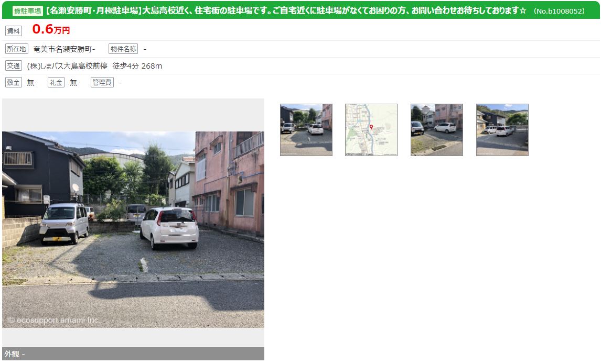This screenshot has height=364, width=601.
Task: Open the map thumbnail with red pin
Action: tap(371, 130)
